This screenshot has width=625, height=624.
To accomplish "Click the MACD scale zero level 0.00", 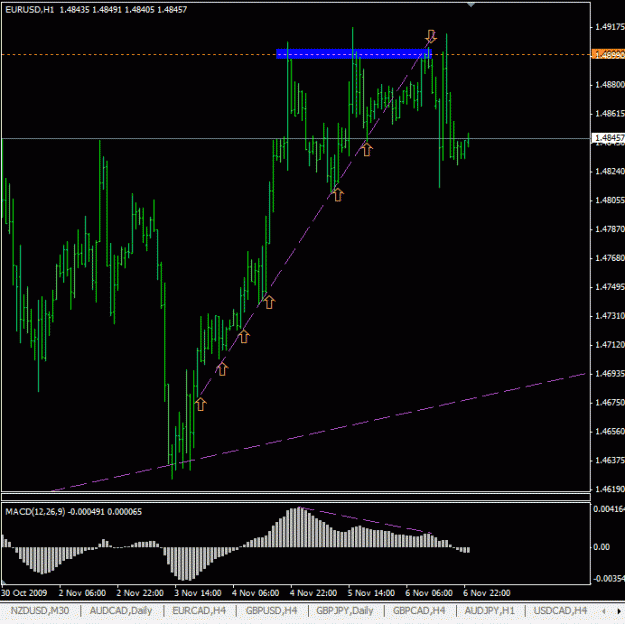I will pos(601,547).
